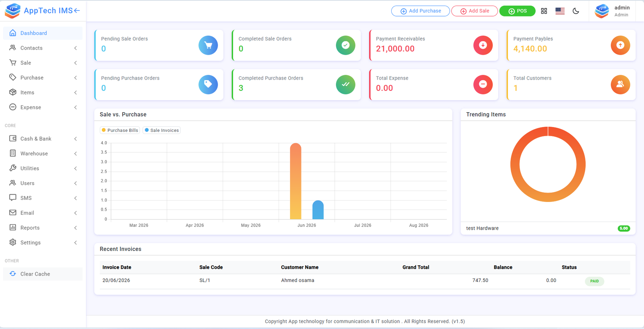Expand the Contacts sidebar menu
This screenshot has width=644, height=329.
(43, 48)
